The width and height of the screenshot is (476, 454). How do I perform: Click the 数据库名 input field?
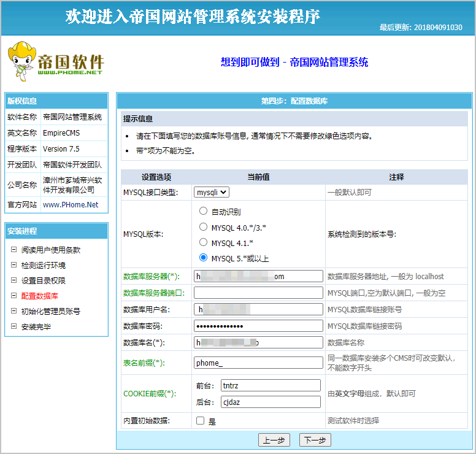pyautogui.click(x=258, y=342)
